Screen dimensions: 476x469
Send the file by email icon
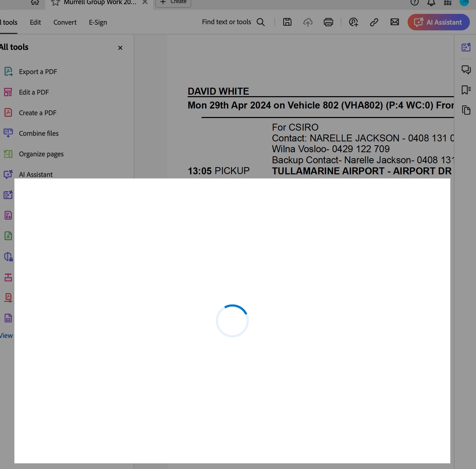tap(395, 22)
